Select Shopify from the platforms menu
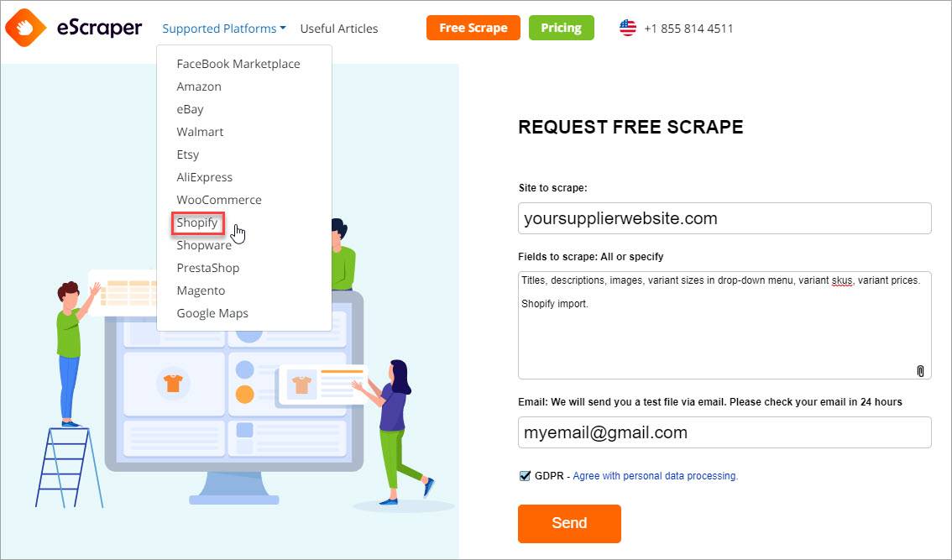952x560 pixels. point(196,222)
